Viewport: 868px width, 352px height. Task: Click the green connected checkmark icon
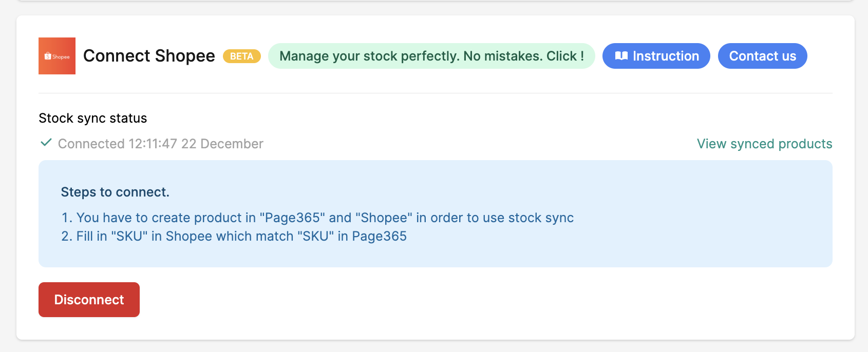point(46,143)
